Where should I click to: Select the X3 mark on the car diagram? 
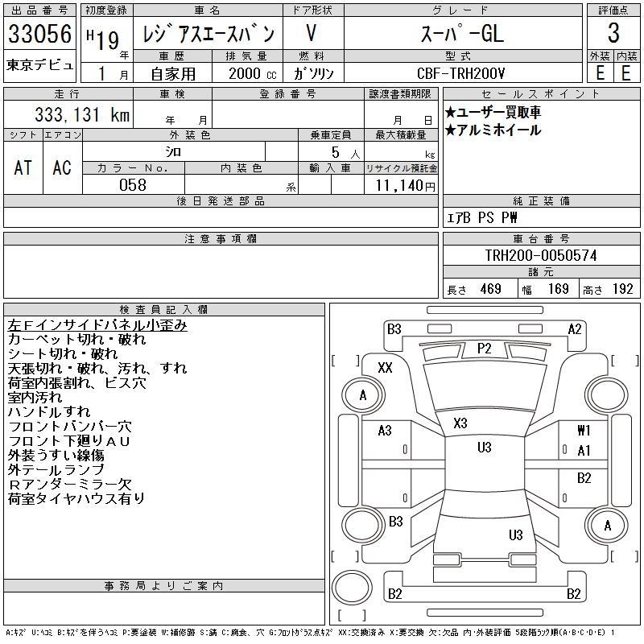(x=460, y=423)
